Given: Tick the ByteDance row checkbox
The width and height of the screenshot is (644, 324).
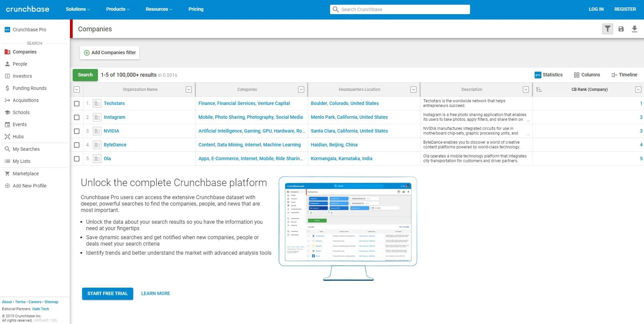Looking at the screenshot, I should point(77,145).
